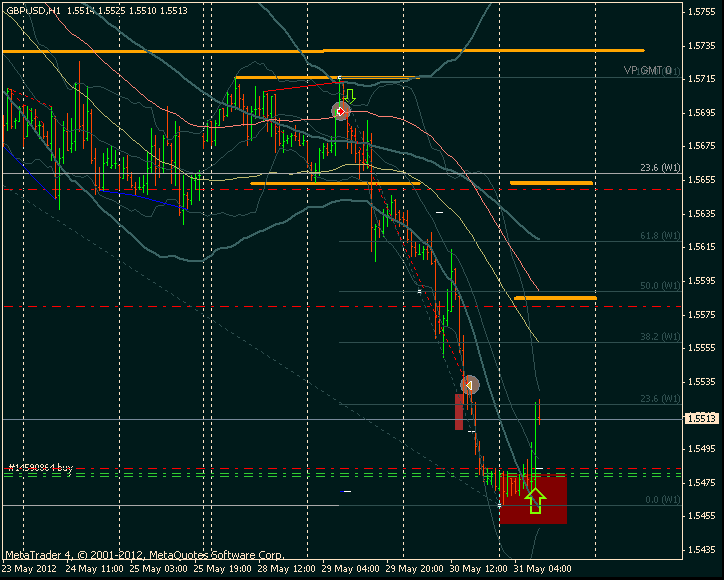Viewport: 724px width, 580px height.
Task: Click price scale value 1.5475
Action: (x=701, y=482)
